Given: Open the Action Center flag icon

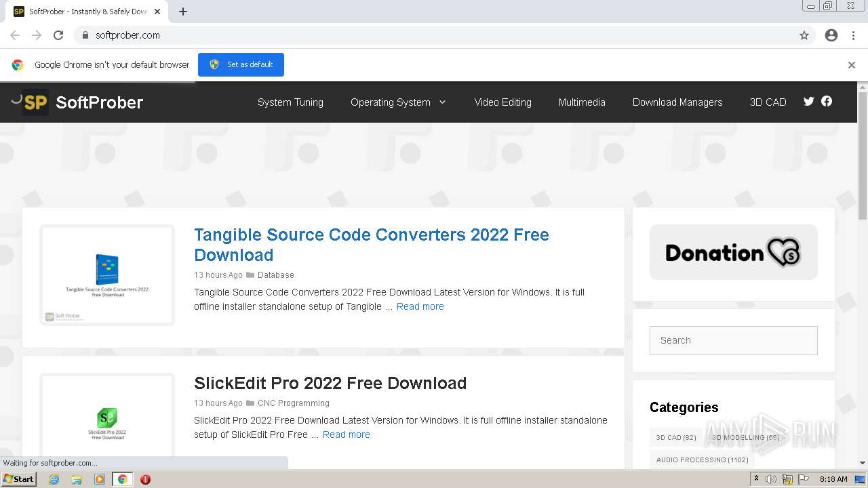Looking at the screenshot, I should (804, 479).
